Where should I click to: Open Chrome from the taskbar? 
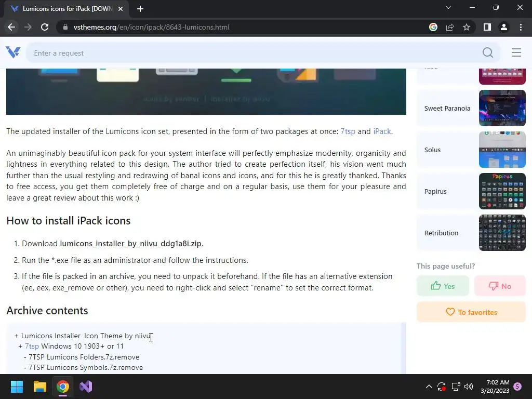click(63, 387)
